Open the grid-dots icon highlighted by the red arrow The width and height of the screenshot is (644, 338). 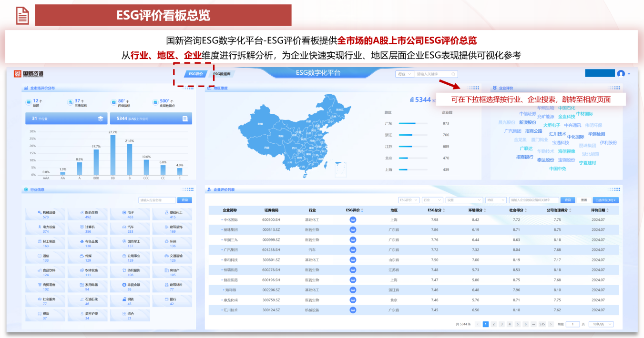point(473,88)
